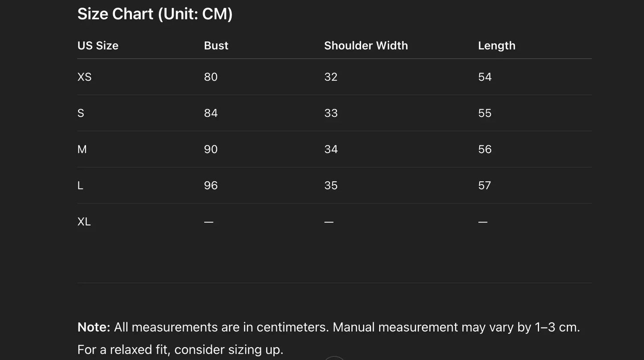The height and width of the screenshot is (360, 644).
Task: Click the L size row label
Action: 80,185
